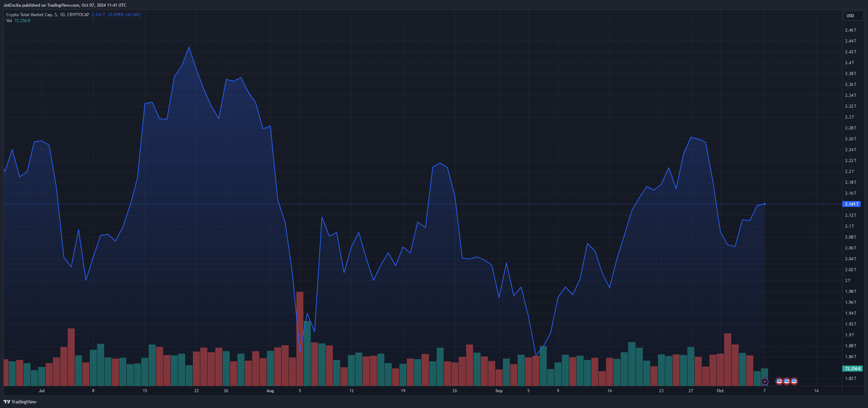Click the green 72.256 B volume tag on axis

pos(852,369)
